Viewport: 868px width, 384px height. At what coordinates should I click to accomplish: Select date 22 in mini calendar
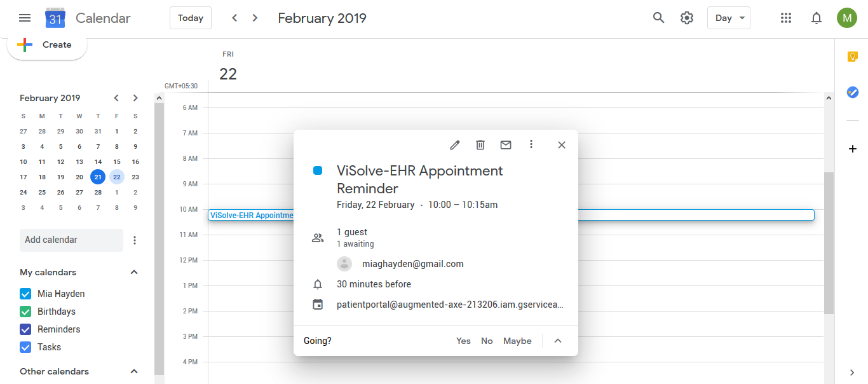(117, 177)
